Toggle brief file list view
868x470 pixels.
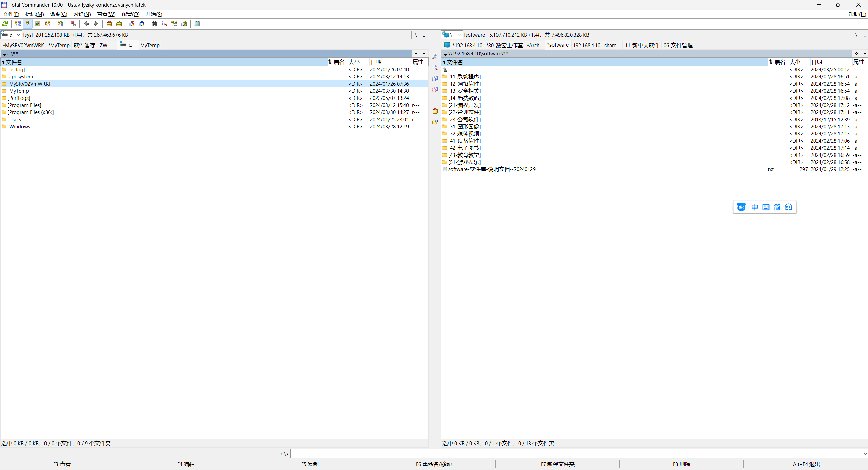tap(18, 24)
